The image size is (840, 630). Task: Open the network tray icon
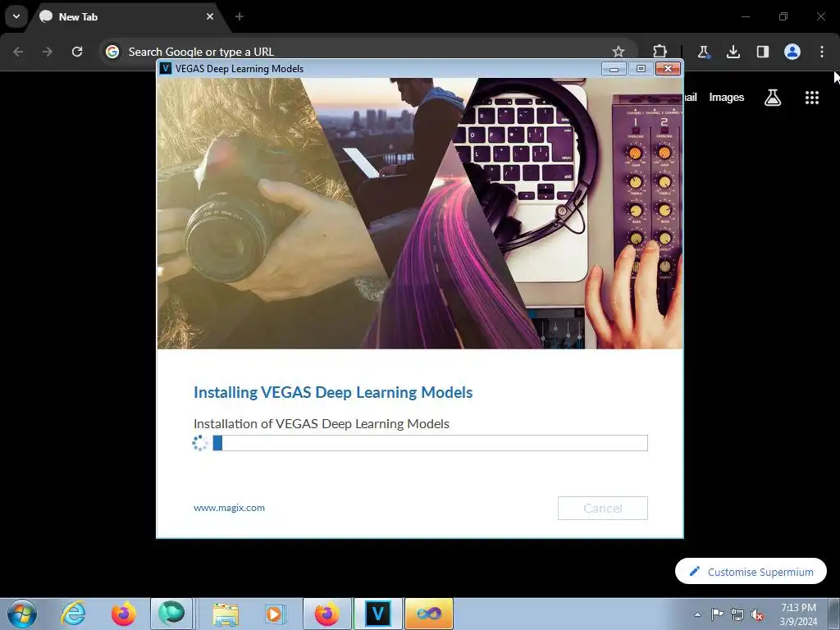click(x=737, y=614)
